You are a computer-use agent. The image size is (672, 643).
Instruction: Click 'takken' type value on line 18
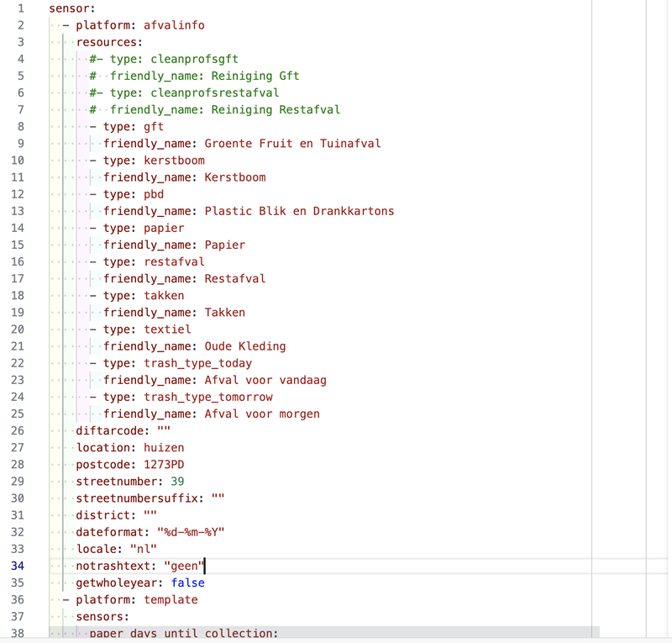pyautogui.click(x=164, y=296)
